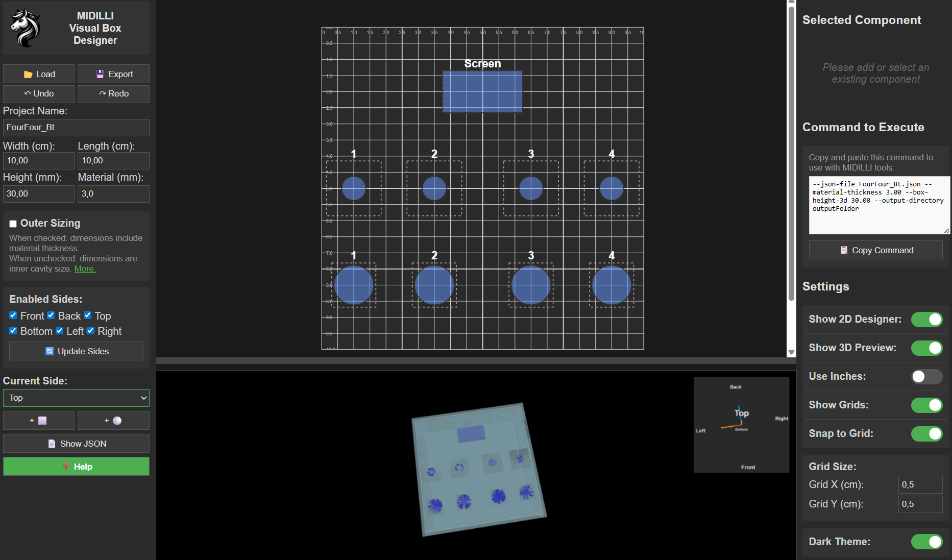The image size is (952, 560).
Task: Select large circle 3 in lower row
Action: coord(531,285)
